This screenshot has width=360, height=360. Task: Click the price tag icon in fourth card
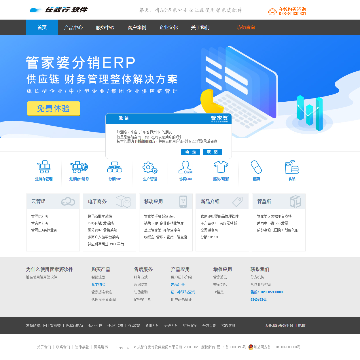point(238,202)
